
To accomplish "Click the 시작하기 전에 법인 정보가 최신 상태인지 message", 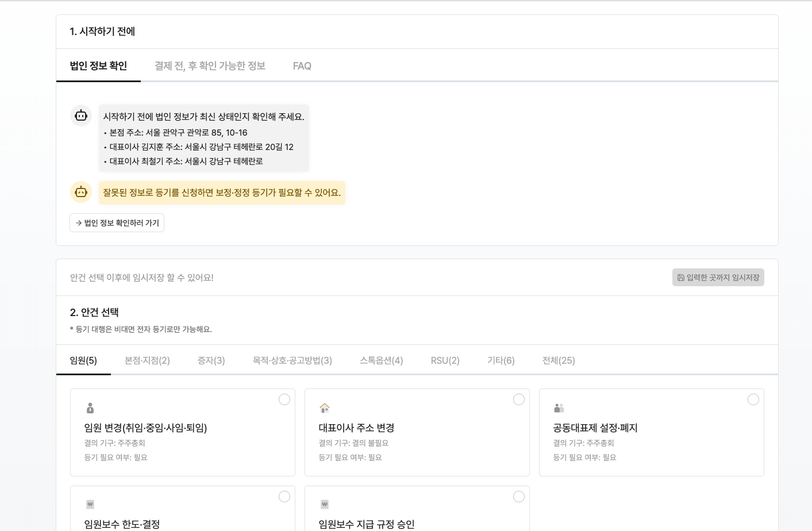I will (204, 117).
